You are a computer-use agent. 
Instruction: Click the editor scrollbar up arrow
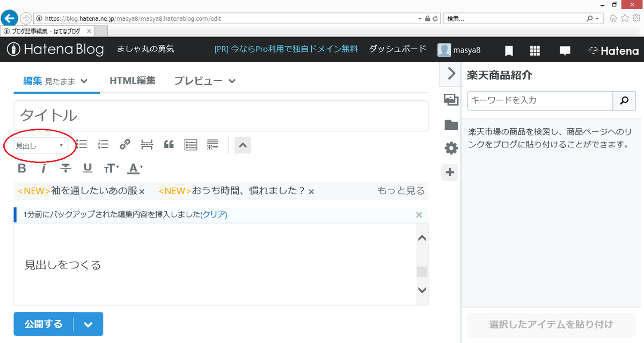click(x=422, y=238)
